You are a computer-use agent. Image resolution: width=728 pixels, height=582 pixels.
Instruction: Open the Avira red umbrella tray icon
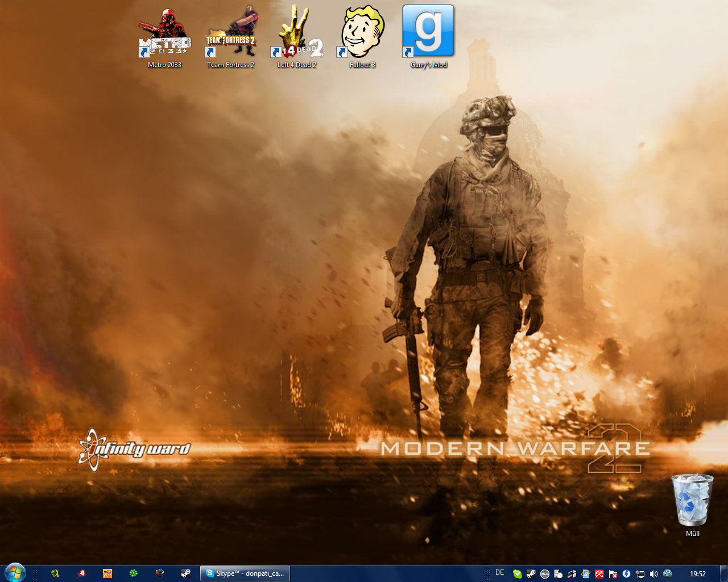point(599,574)
